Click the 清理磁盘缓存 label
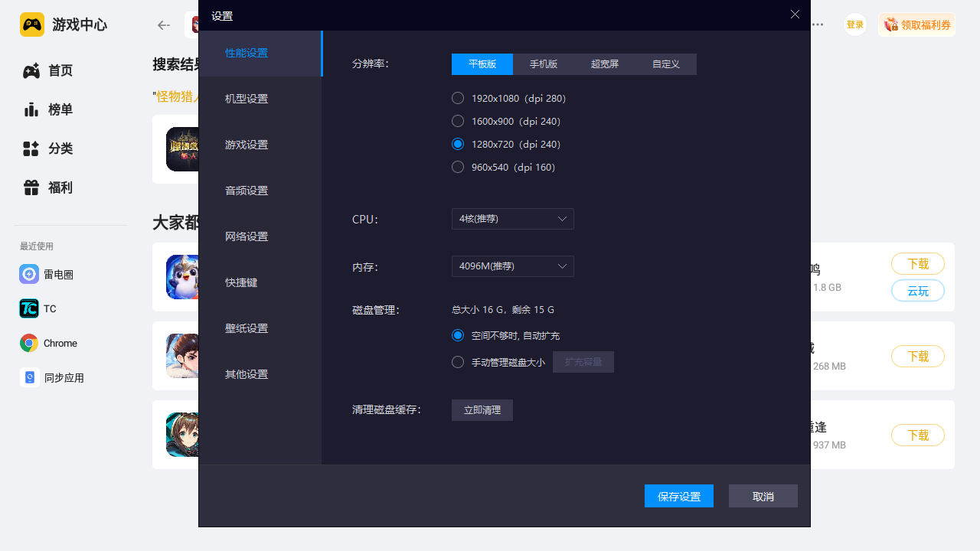The image size is (980, 551). point(387,409)
